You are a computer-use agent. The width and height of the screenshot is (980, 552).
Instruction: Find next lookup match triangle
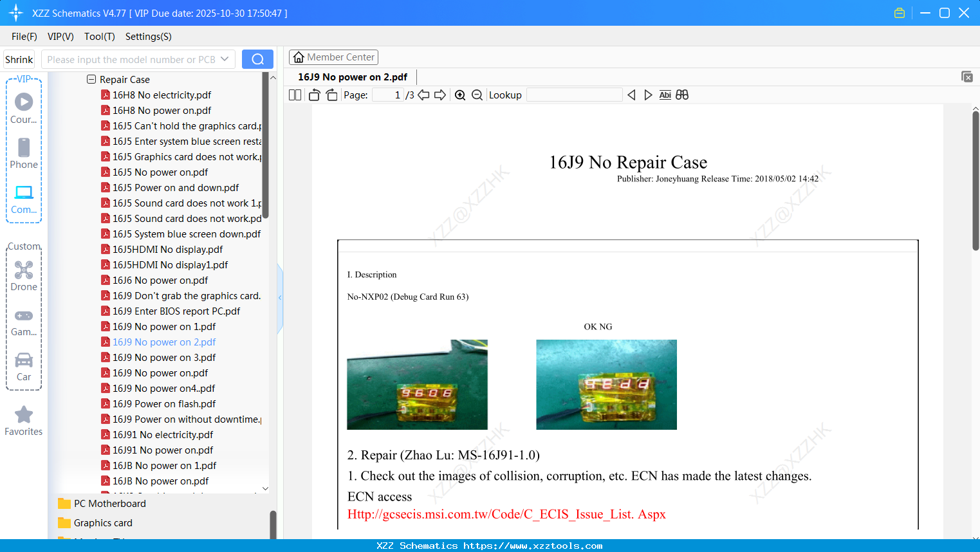pos(648,95)
